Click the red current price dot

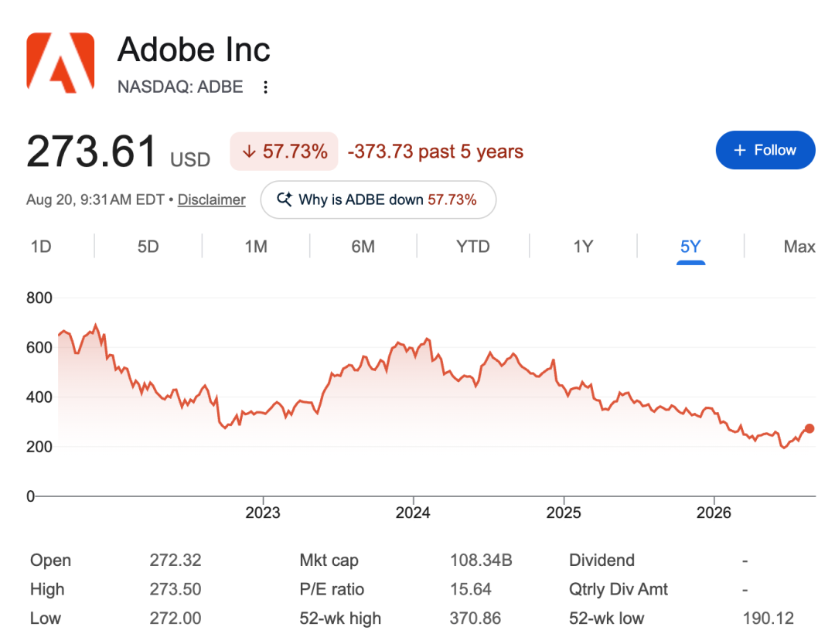[809, 428]
